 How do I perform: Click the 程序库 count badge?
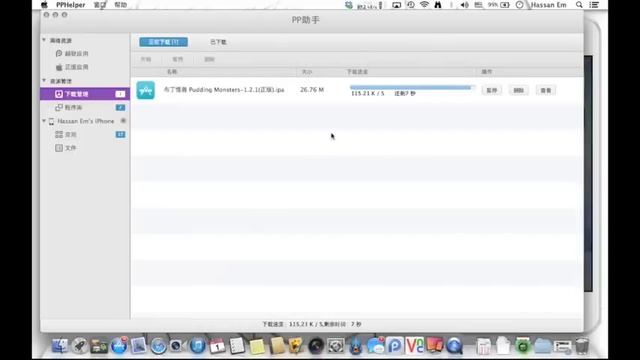[x=120, y=107]
